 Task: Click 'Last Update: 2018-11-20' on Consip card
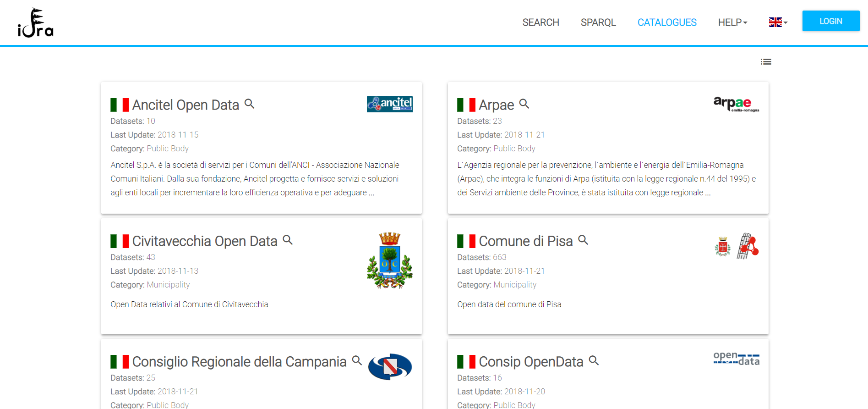pos(501,392)
